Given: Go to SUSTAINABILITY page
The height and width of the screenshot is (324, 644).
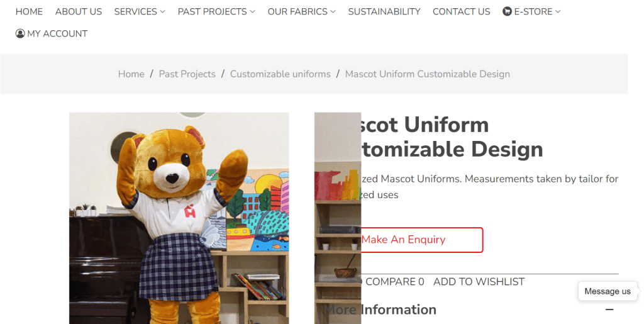Looking at the screenshot, I should click(384, 11).
